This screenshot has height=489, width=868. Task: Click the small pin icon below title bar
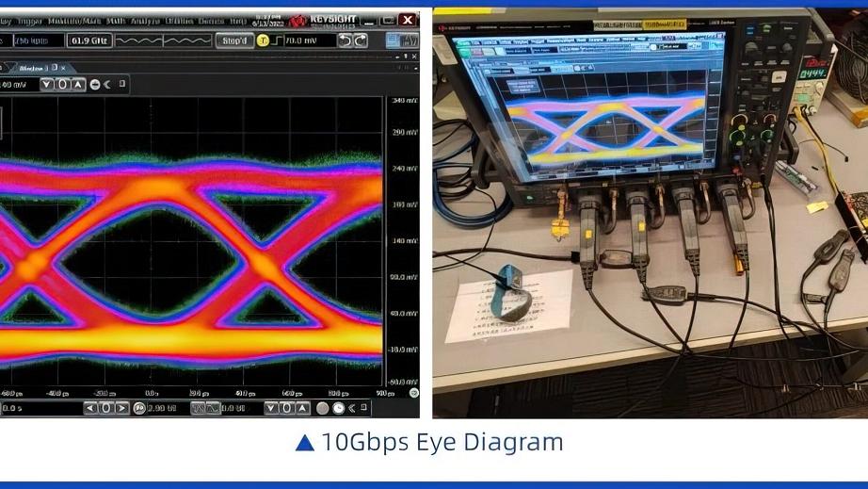click(405, 56)
